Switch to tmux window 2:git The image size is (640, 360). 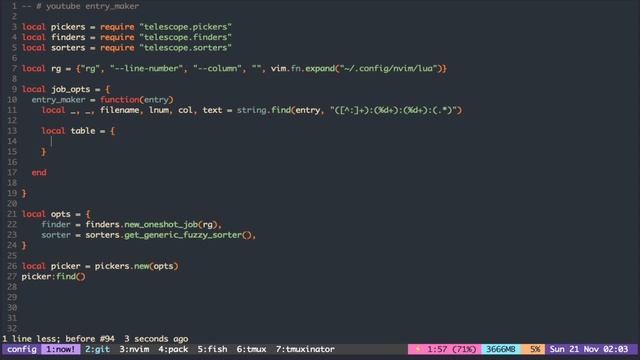coord(97,349)
